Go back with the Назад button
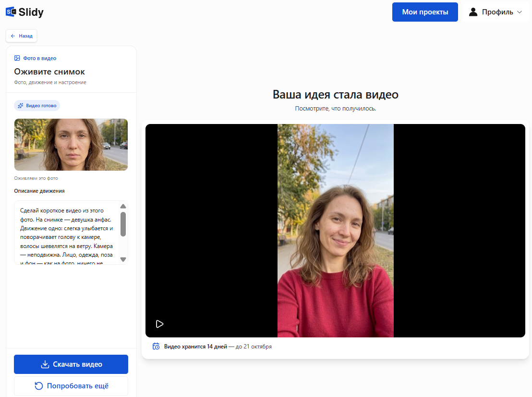532x397 pixels. pos(22,36)
